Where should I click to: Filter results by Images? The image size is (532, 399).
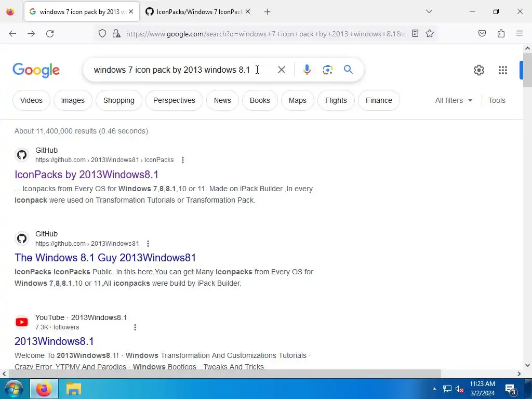click(73, 100)
